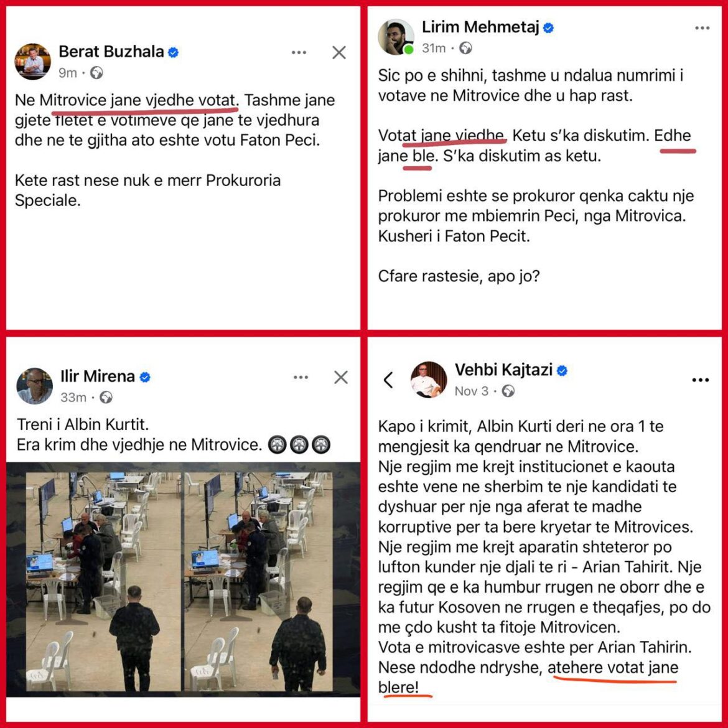Click the Ilir Mirena name link
The image size is (728, 728).
98,376
